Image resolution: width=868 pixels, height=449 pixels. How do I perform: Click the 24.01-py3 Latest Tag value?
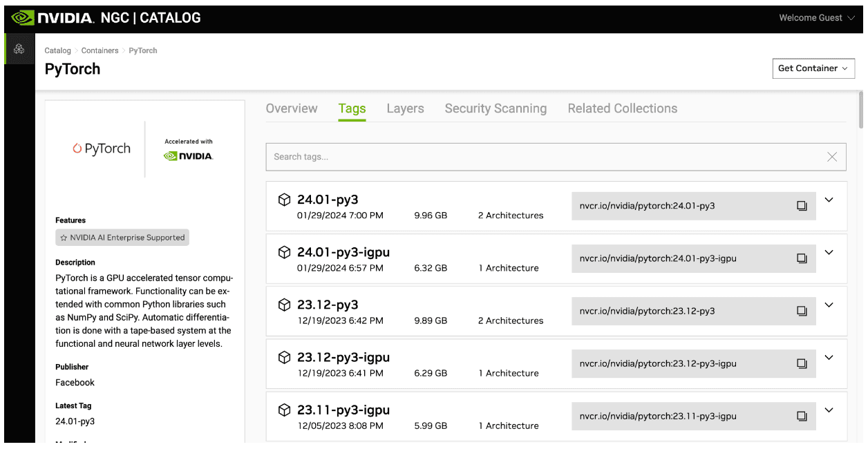coord(75,421)
